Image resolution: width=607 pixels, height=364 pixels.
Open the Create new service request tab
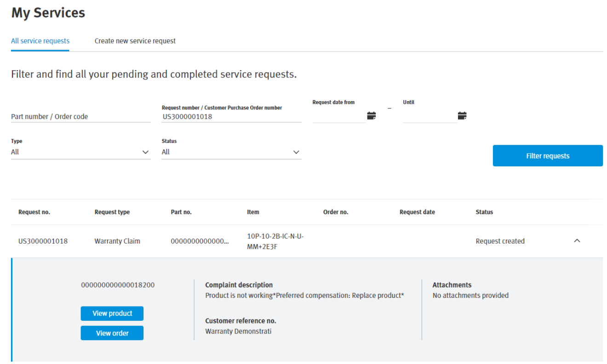135,41
